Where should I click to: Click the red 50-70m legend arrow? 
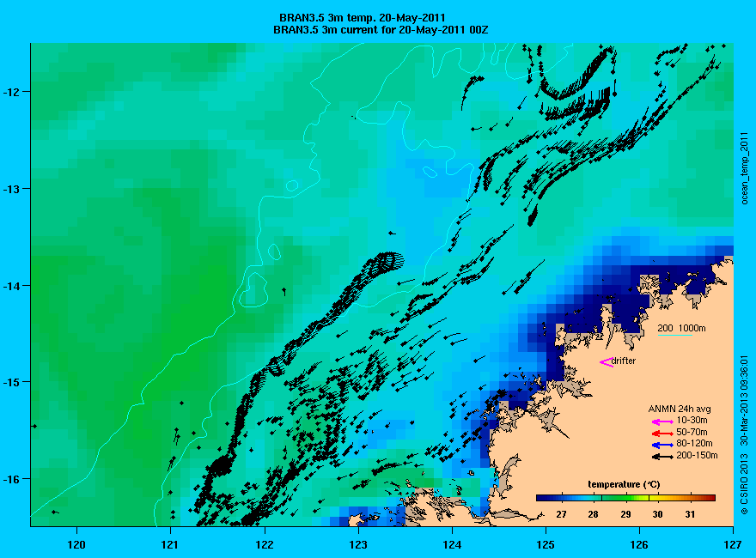[x=662, y=434]
